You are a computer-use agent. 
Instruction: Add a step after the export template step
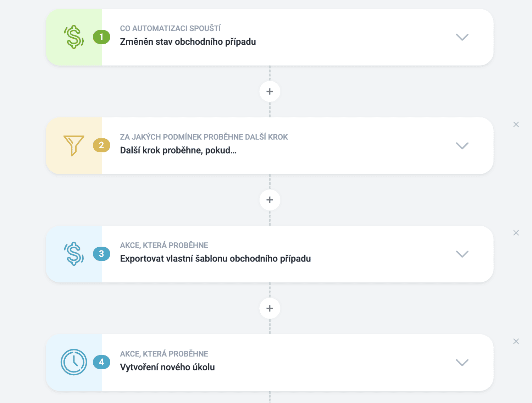pyautogui.click(x=270, y=308)
